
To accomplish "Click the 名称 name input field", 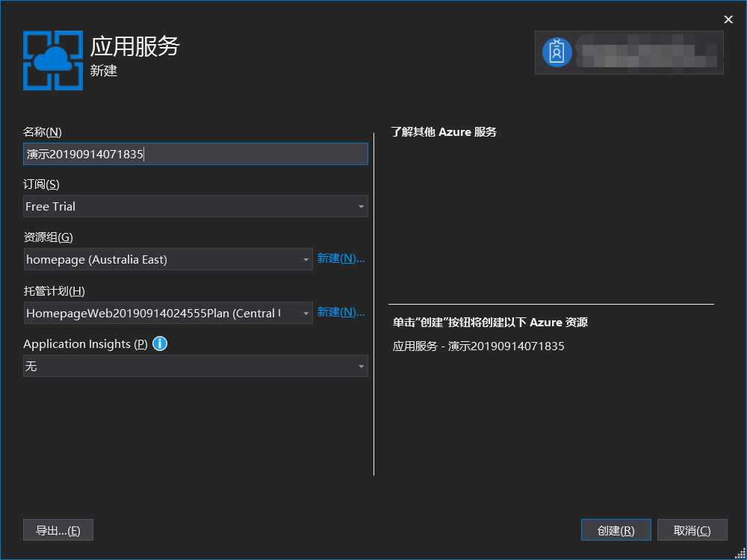I will point(195,154).
